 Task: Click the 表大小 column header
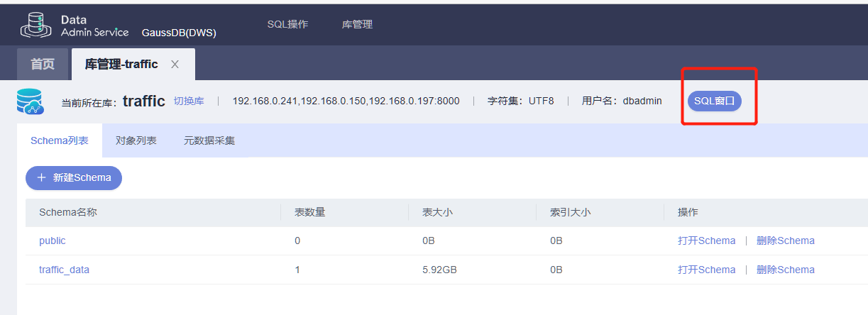coord(438,212)
